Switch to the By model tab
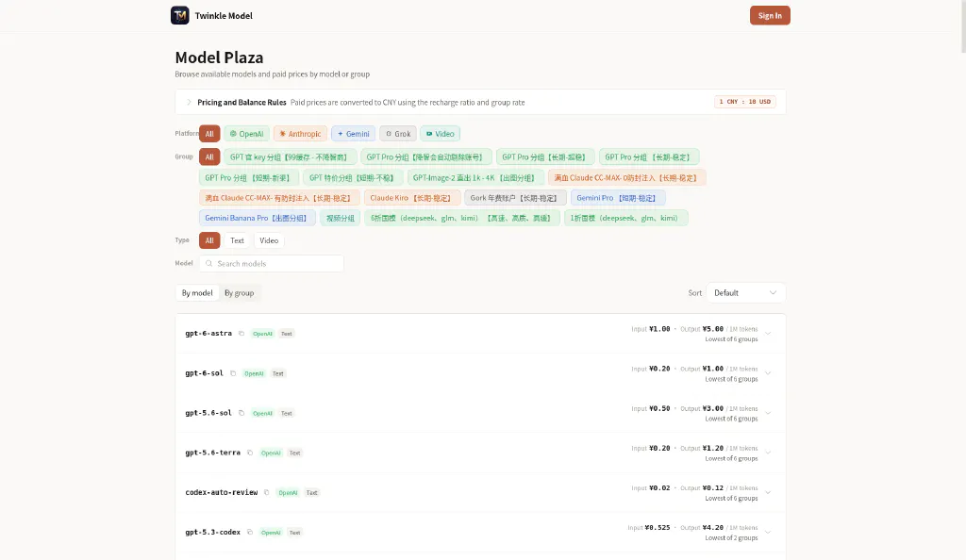 click(x=197, y=293)
